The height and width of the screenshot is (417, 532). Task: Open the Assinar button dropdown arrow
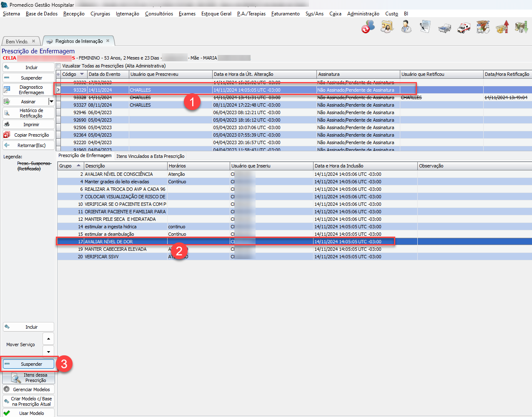pyautogui.click(x=51, y=102)
